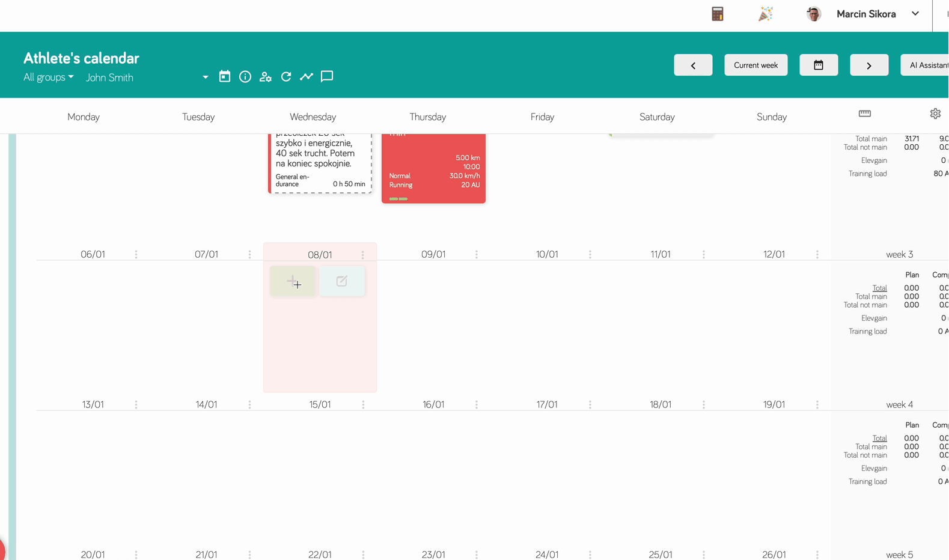This screenshot has width=949, height=560.
Task: Expand the Marcin Sikora user menu
Action: (915, 14)
